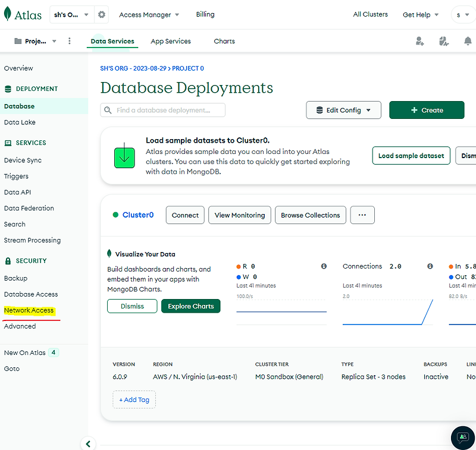Open Advanced in the sidebar
The image size is (476, 450).
[20, 326]
